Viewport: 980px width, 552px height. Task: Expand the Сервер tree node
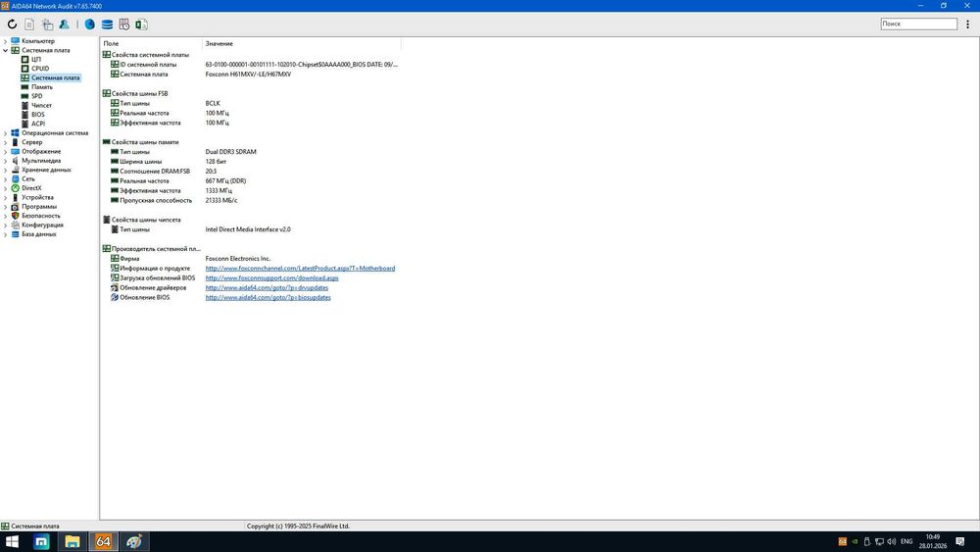(6, 142)
